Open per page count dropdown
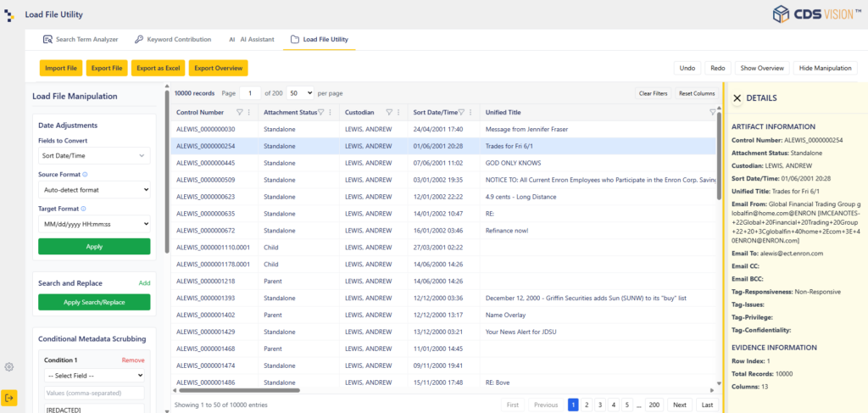868x413 pixels. [x=301, y=93]
